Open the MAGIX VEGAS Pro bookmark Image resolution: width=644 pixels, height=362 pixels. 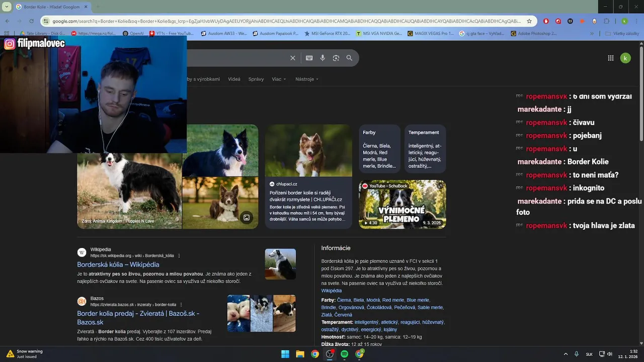(431, 34)
